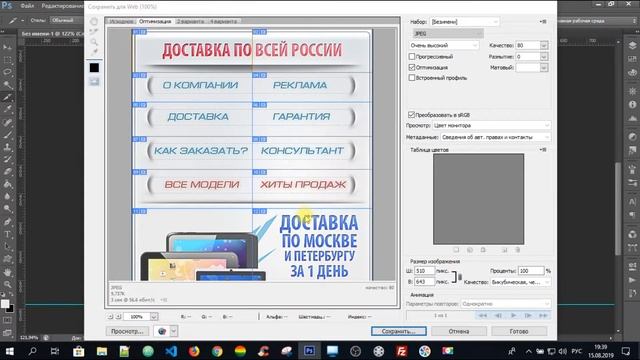Click the trash icon under Color Table
640x360 pixels.
click(x=517, y=250)
